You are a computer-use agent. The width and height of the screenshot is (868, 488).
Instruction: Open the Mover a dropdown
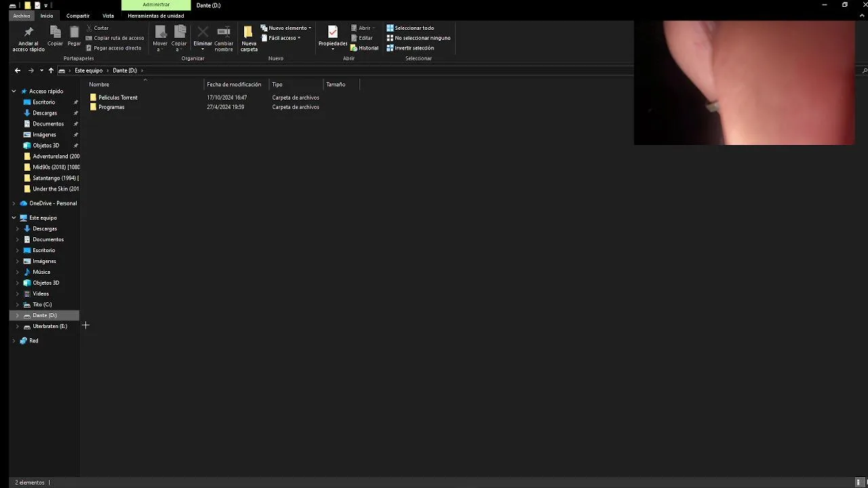pos(160,39)
